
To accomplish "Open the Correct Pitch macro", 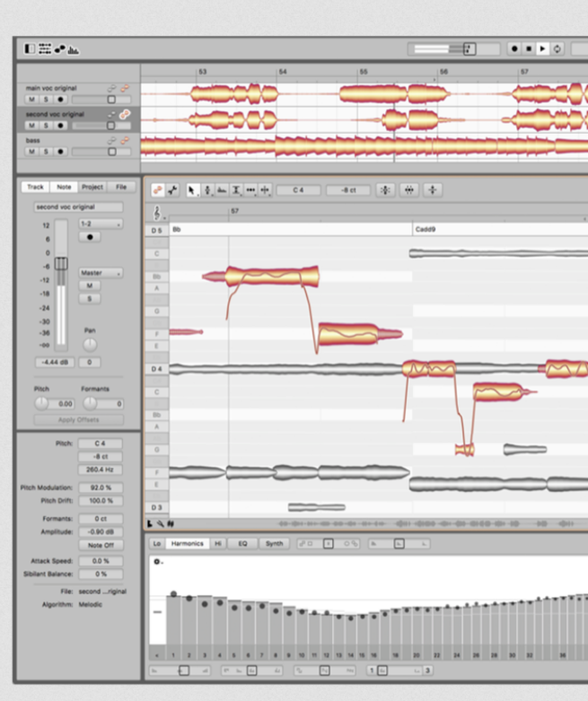I will point(385,190).
